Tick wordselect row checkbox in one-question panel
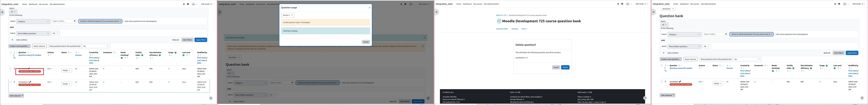Image resolution: width=868 pixels, height=105 pixels. click(x=662, y=82)
